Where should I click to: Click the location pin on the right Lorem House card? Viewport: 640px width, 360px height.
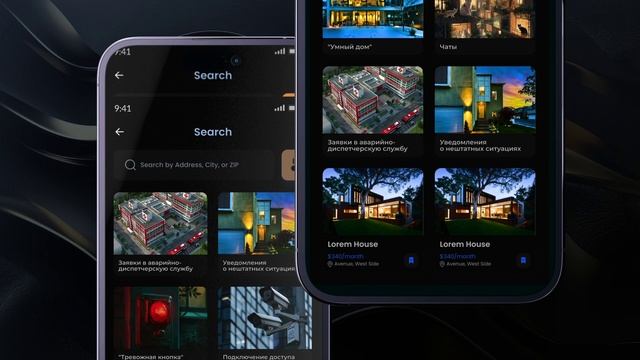442,264
